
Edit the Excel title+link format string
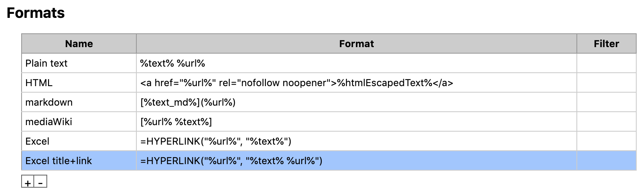click(x=231, y=161)
